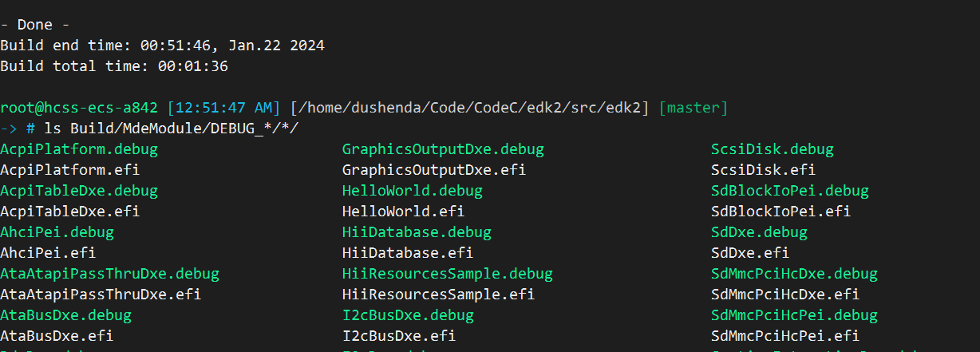980x352 pixels.
Task: Select the AhciPei.debug entry
Action: pyautogui.click(x=57, y=232)
